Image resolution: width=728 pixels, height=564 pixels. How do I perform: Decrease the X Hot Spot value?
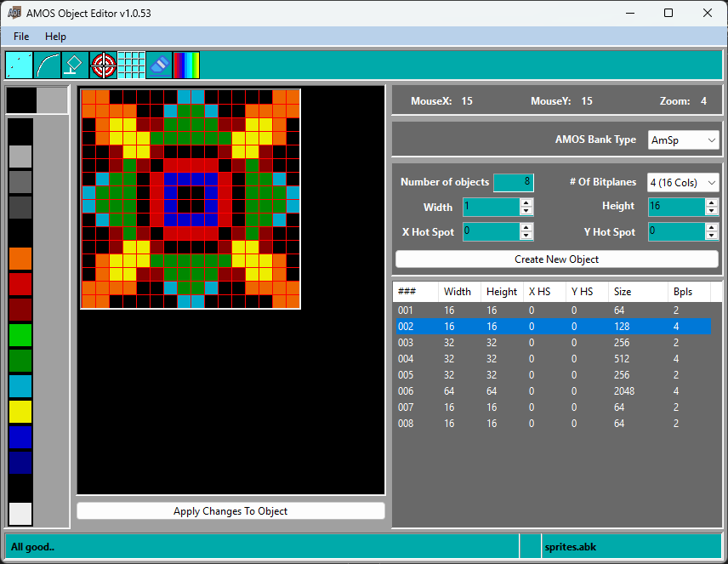[526, 236]
